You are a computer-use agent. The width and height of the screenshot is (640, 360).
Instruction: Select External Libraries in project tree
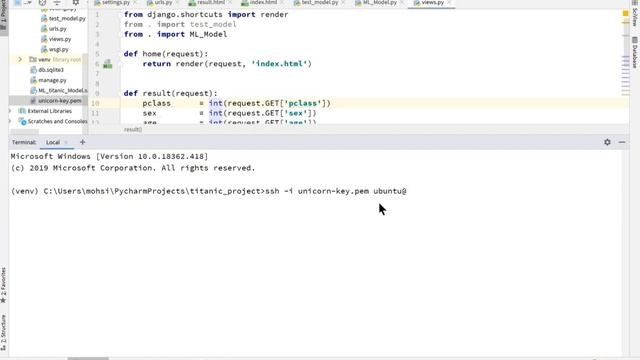[49, 111]
